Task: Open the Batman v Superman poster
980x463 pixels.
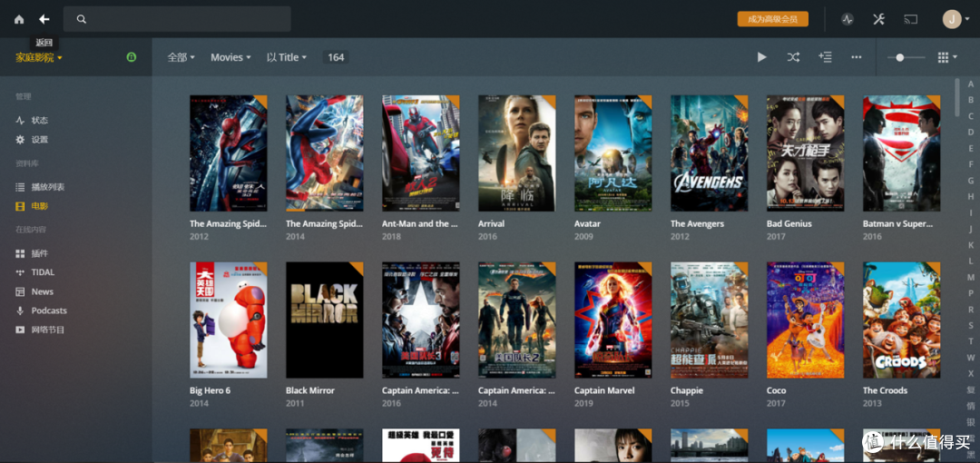Action: (902, 153)
